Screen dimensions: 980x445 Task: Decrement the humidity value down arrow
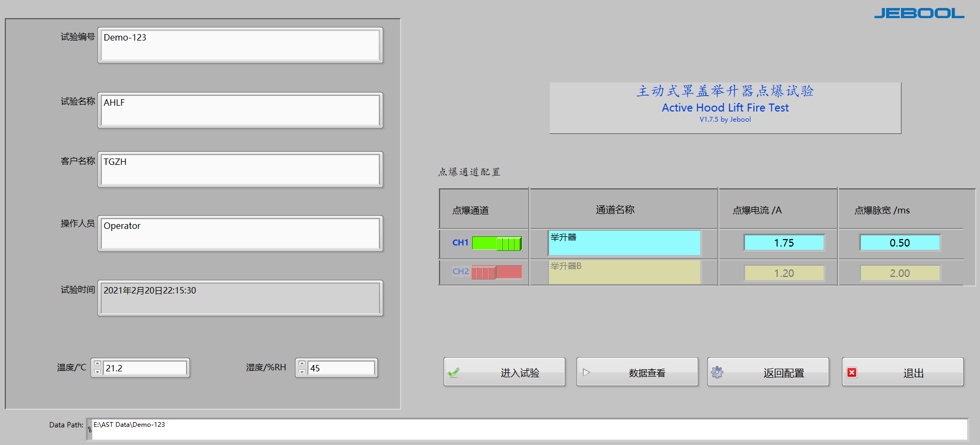[302, 372]
